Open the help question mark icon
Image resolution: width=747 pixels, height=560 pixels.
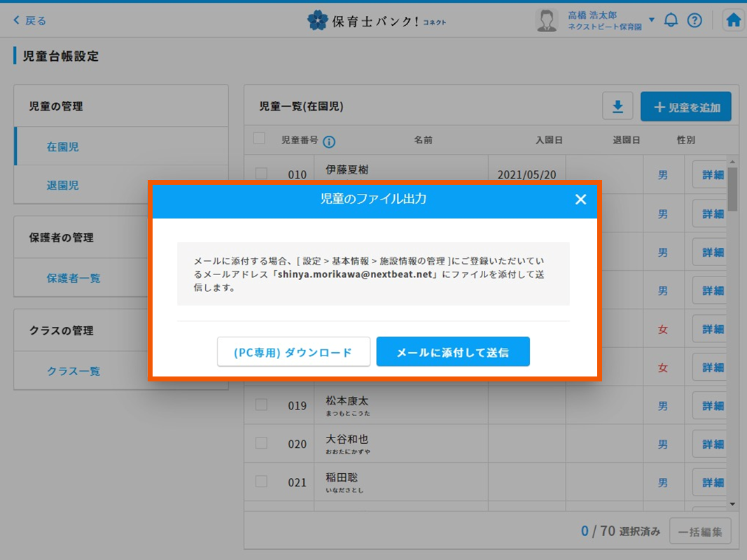(694, 20)
